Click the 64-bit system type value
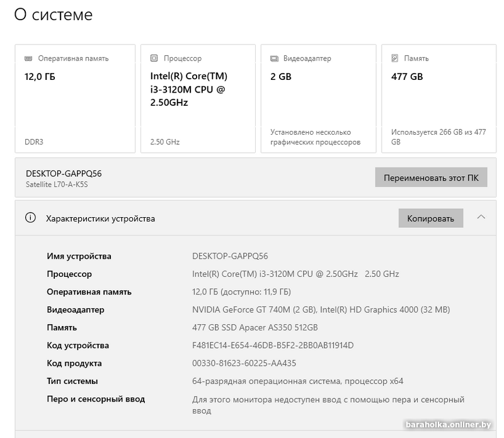Image resolution: width=504 pixels, height=438 pixels. pyautogui.click(x=297, y=381)
